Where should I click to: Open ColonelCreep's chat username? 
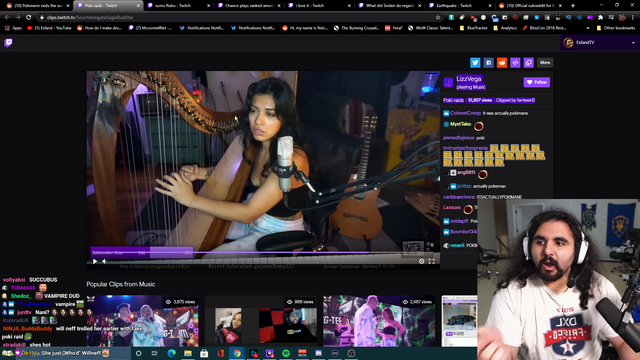point(465,113)
